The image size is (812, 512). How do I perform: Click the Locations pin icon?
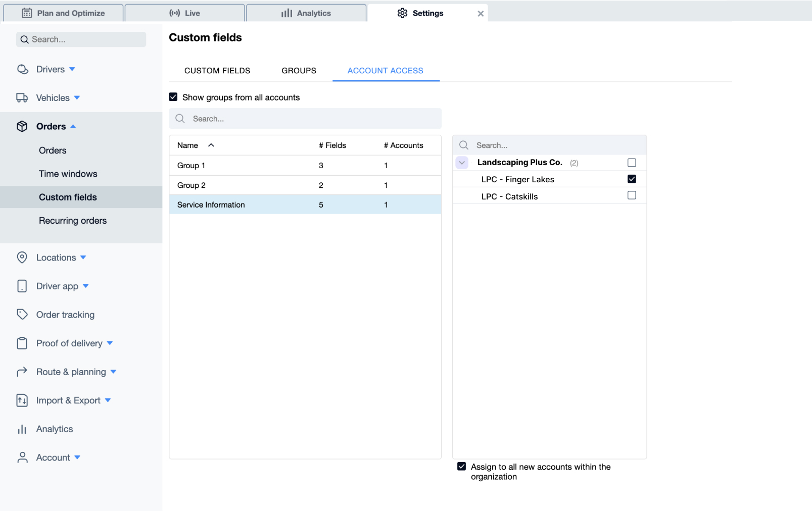pos(23,258)
